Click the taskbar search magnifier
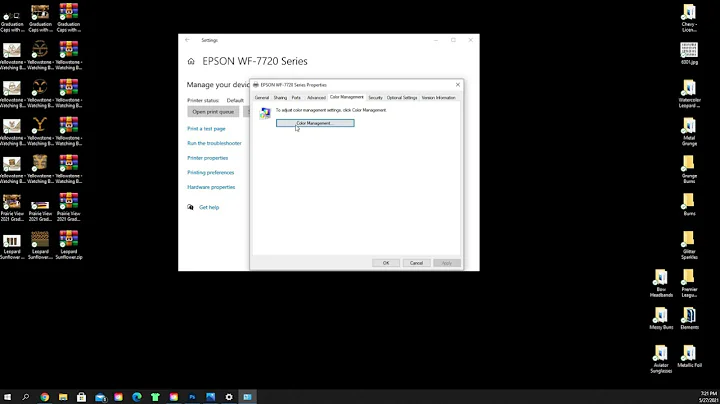The width and height of the screenshot is (720, 404). tap(26, 397)
